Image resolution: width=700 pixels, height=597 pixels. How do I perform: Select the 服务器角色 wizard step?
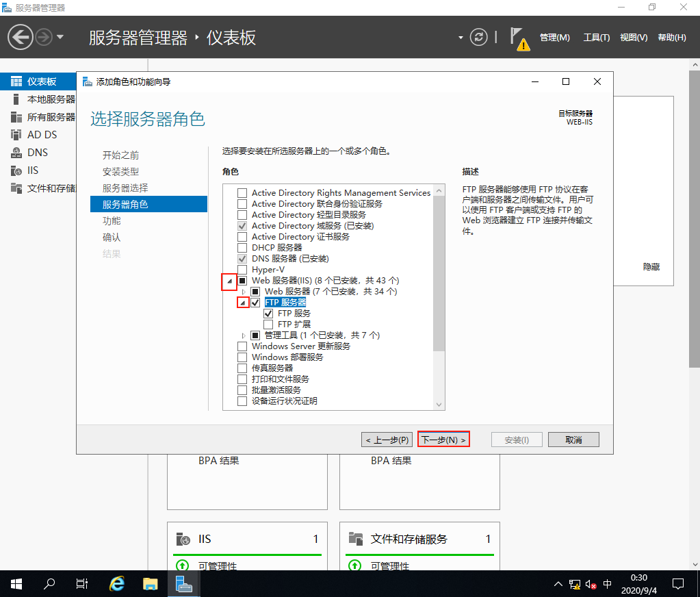(x=148, y=204)
